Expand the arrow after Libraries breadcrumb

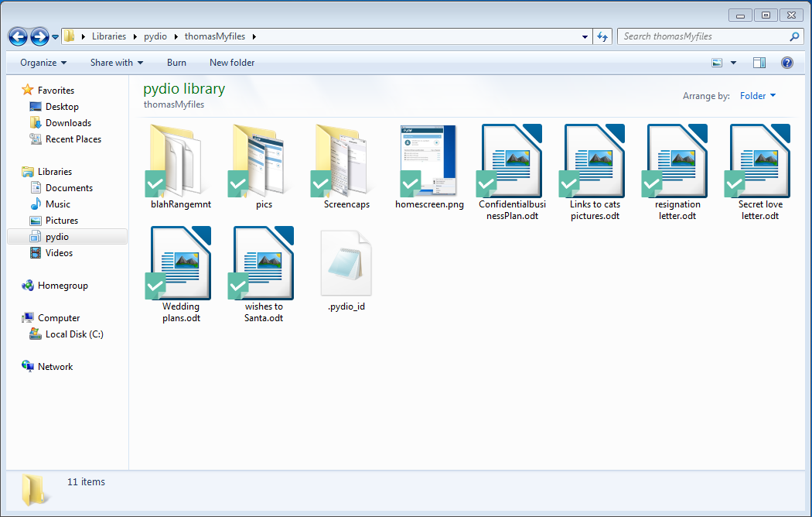[x=135, y=36]
